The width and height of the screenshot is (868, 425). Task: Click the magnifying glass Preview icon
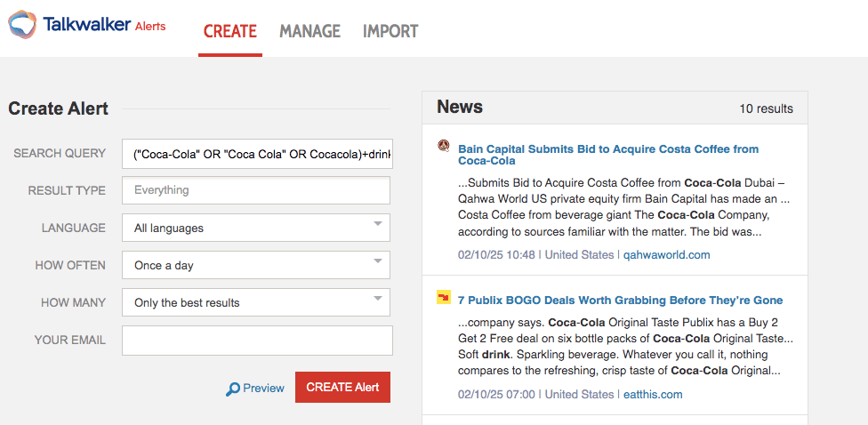point(233,389)
